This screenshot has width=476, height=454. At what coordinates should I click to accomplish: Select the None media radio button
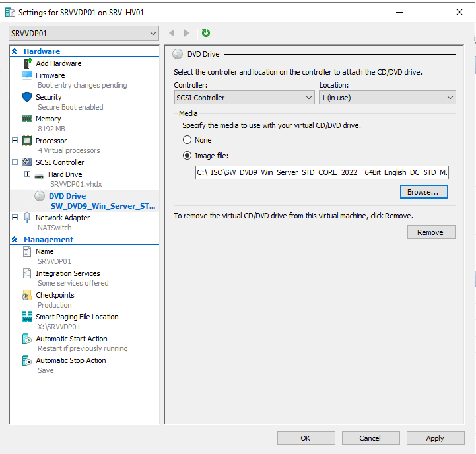click(187, 140)
